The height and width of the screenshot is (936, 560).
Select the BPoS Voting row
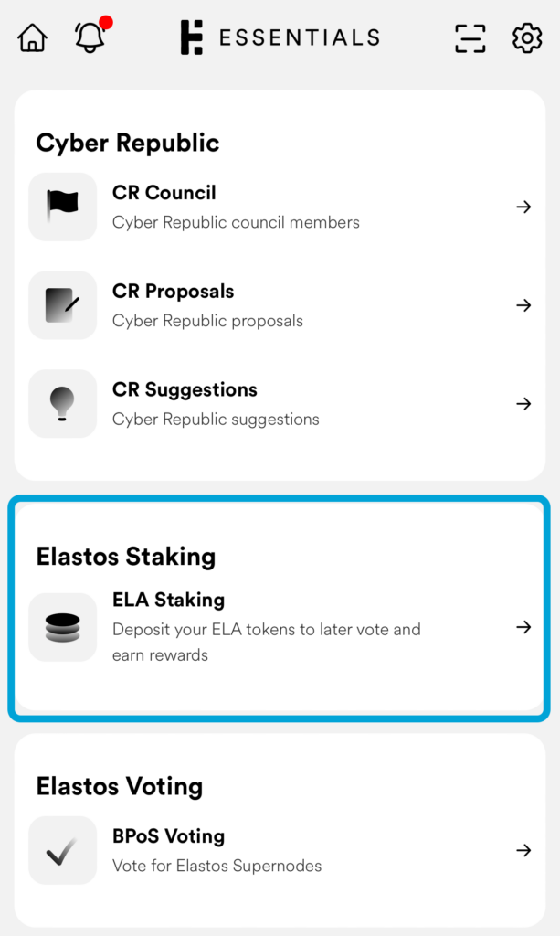[274, 850]
